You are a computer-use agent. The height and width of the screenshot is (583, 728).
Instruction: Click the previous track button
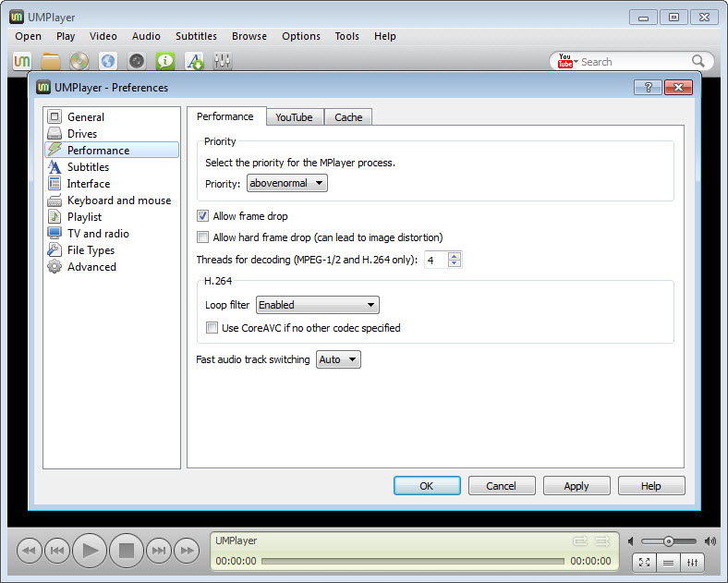tap(56, 551)
